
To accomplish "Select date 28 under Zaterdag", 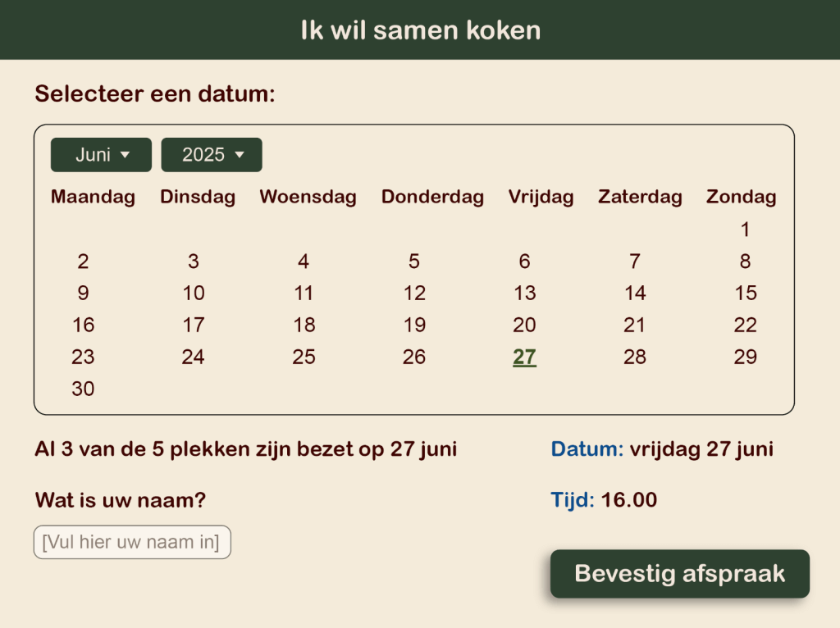I will tap(635, 357).
